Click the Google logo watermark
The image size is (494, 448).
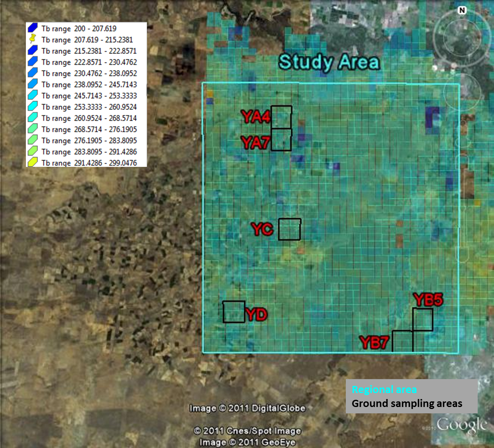[x=461, y=425]
